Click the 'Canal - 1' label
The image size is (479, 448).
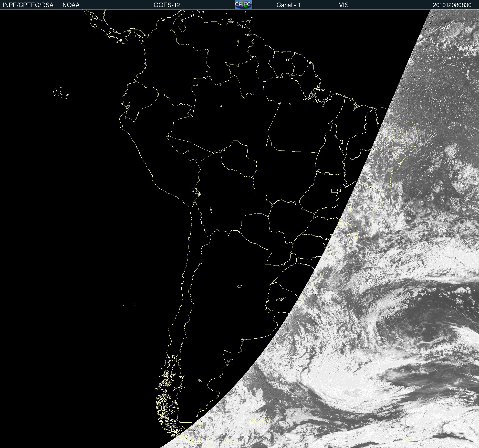(x=288, y=5)
